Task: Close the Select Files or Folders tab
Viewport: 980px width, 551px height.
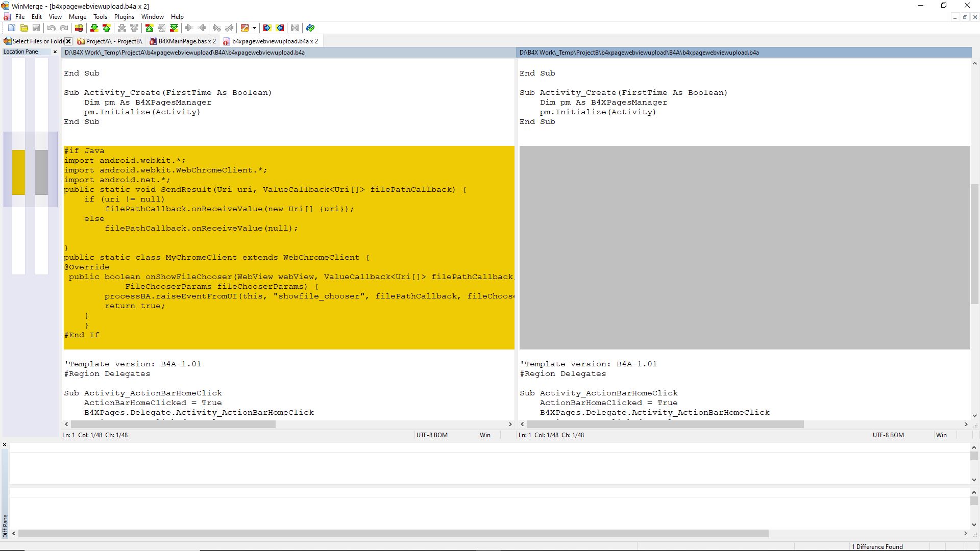Action: (x=68, y=41)
